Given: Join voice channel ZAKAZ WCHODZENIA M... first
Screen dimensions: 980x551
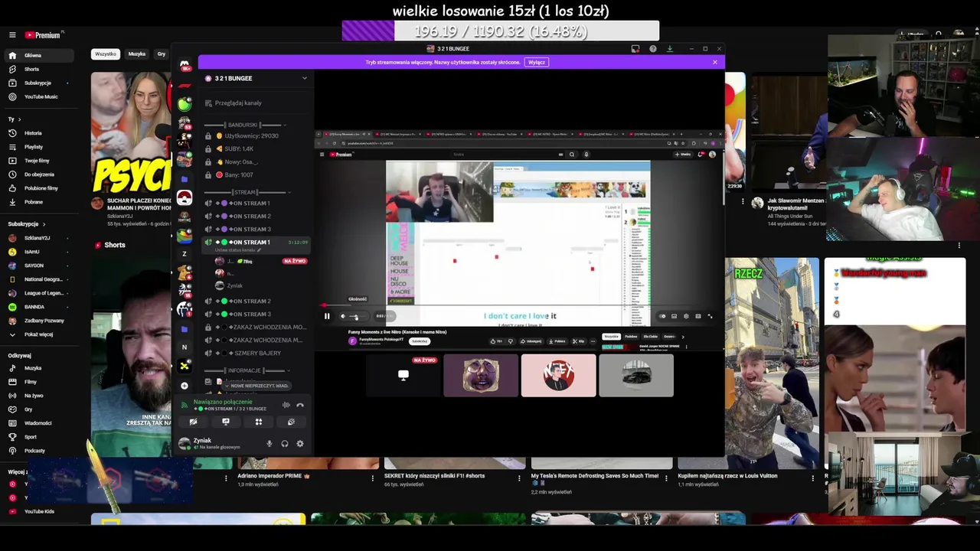Looking at the screenshot, I should (x=256, y=327).
